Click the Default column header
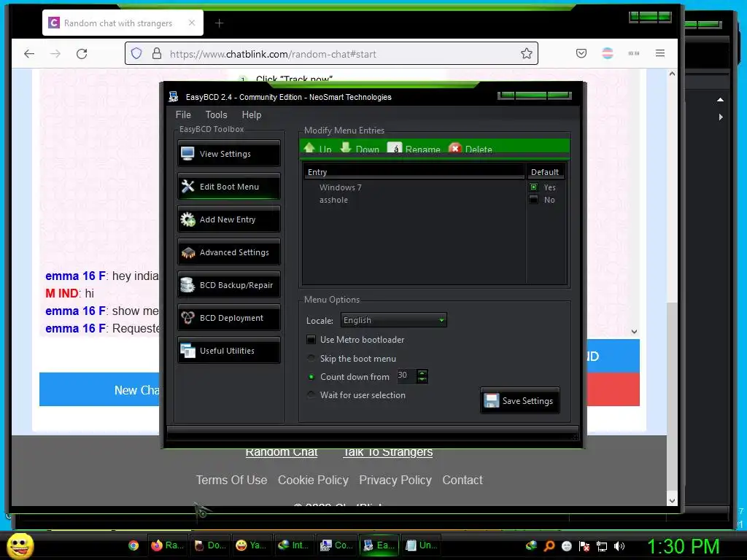Viewport: 747px width, 560px height. (545, 172)
